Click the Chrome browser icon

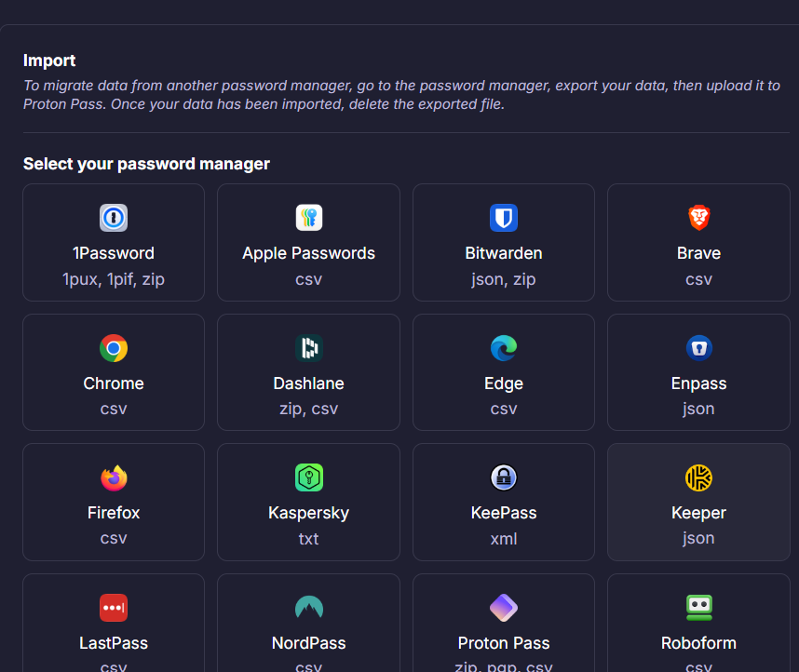114,348
